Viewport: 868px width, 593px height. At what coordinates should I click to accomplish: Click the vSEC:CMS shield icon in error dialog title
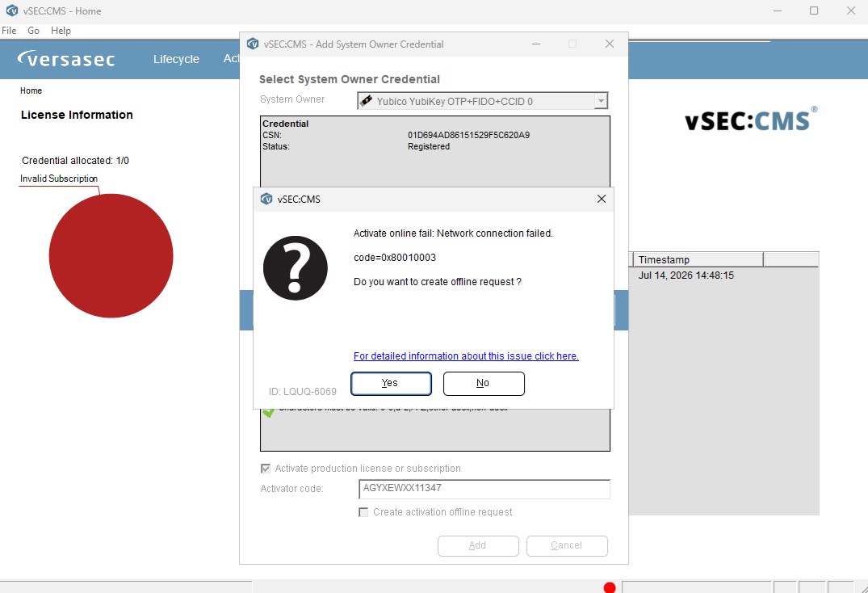tap(266, 199)
